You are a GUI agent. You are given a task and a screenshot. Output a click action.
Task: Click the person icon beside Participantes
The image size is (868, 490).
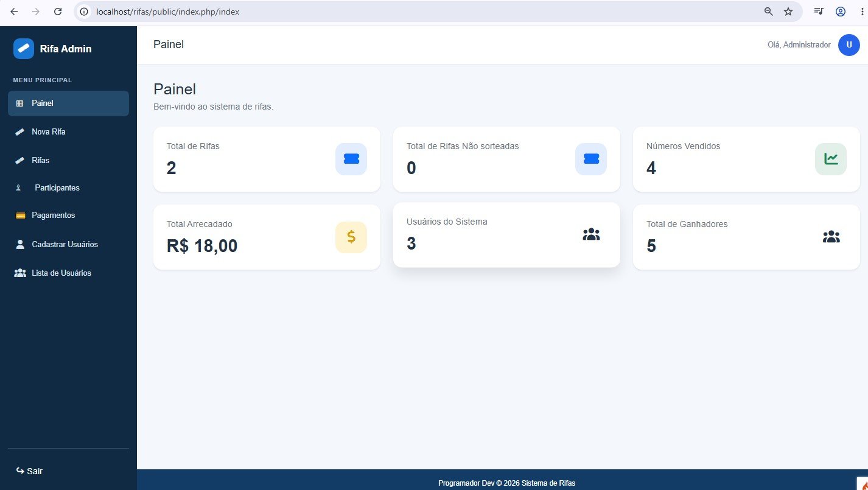[18, 188]
